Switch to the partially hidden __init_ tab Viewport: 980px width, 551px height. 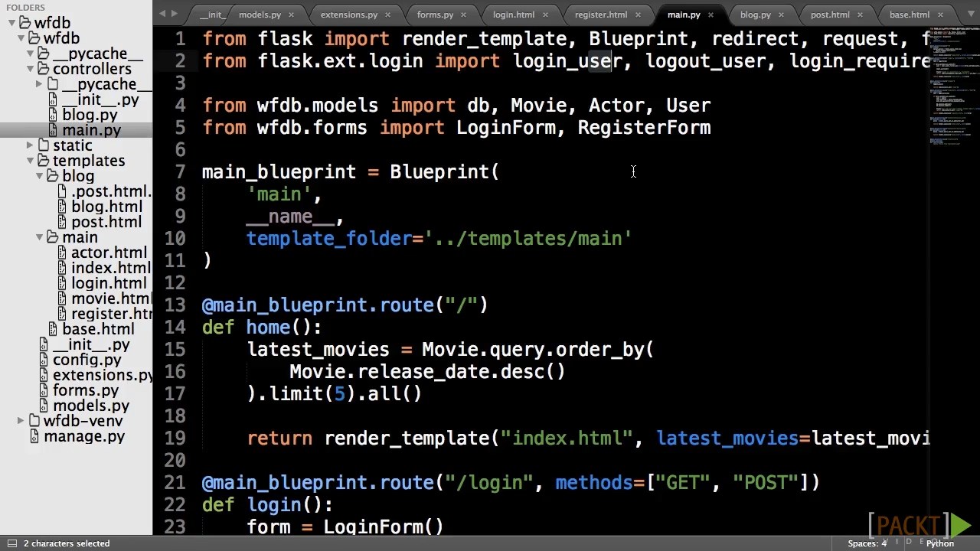[211, 15]
